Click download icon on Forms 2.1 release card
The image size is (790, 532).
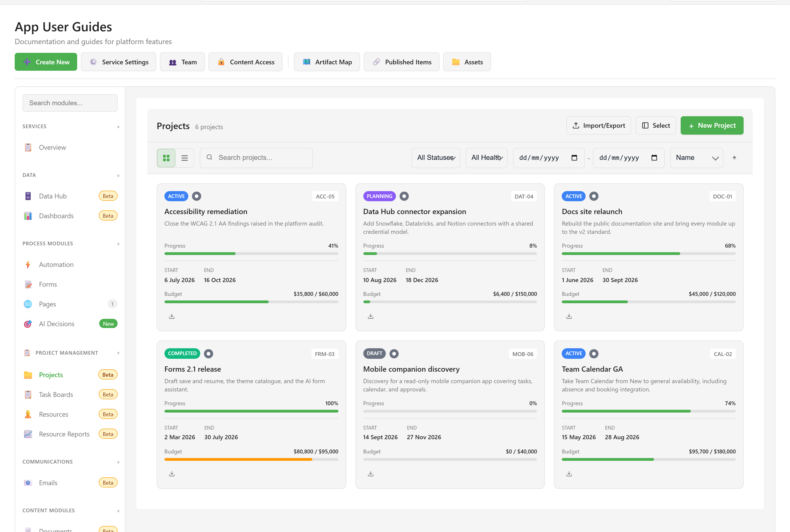click(172, 474)
